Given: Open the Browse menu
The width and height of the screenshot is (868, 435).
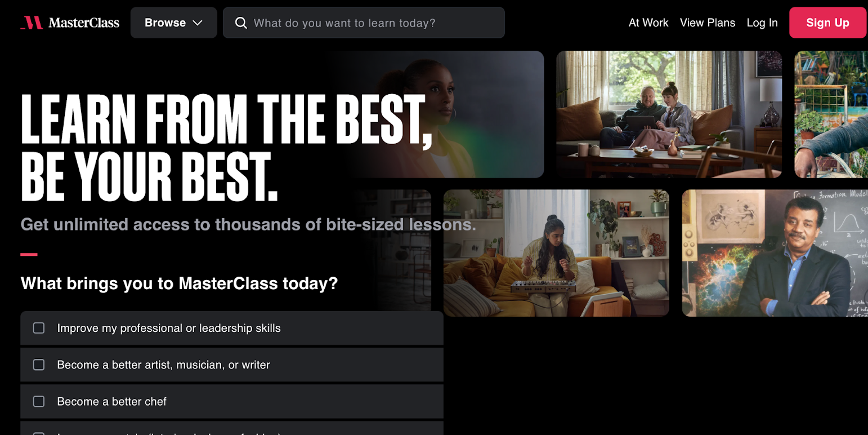Looking at the screenshot, I should 173,23.
